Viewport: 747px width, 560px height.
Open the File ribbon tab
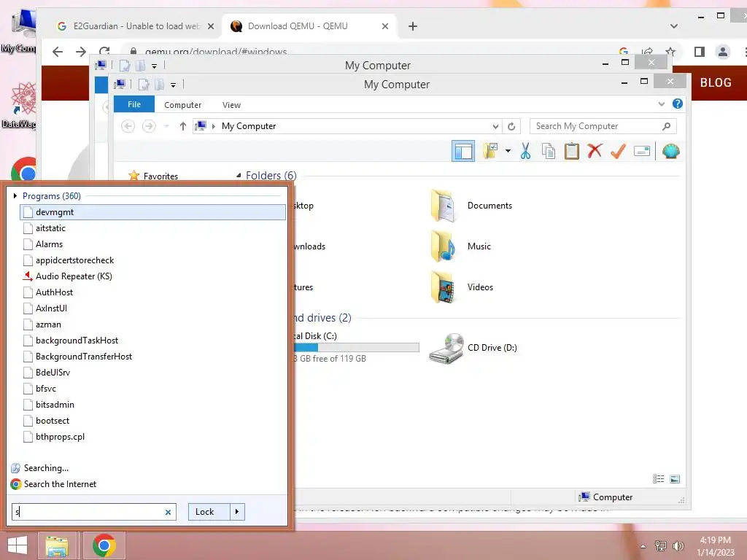tap(134, 104)
